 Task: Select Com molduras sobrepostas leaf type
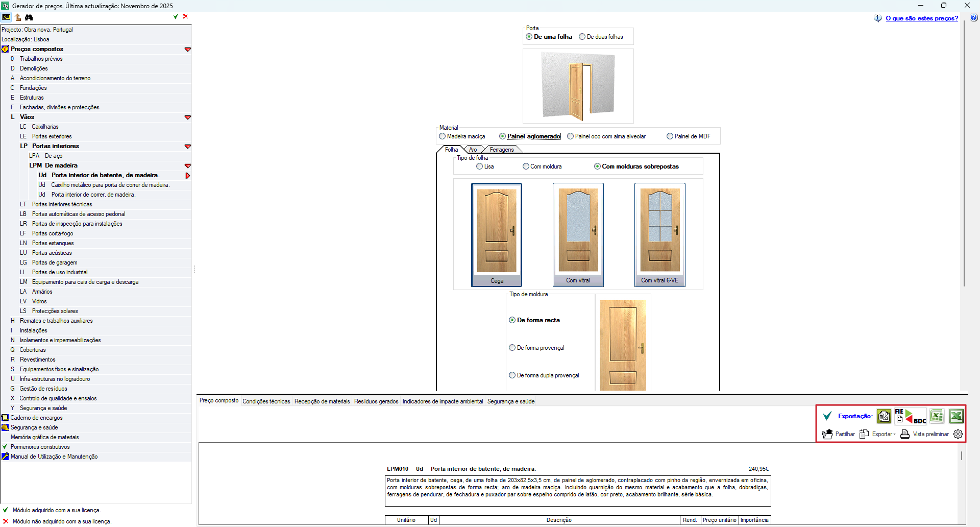[598, 166]
